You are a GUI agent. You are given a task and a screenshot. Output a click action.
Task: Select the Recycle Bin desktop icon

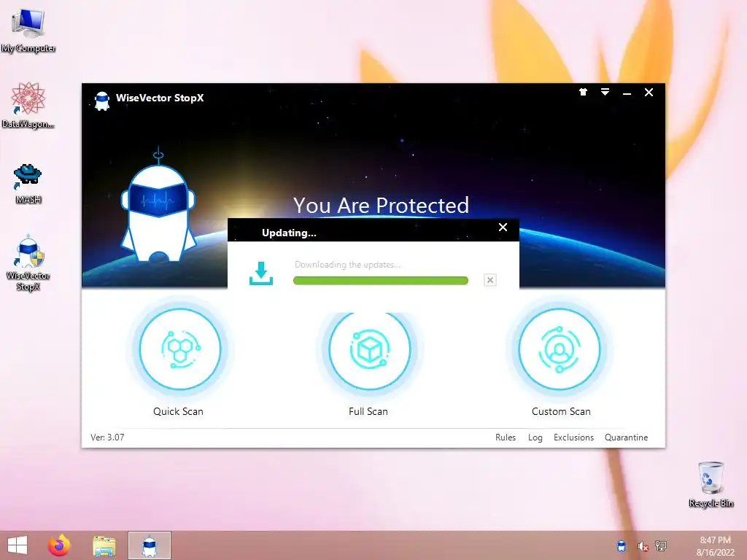[711, 485]
